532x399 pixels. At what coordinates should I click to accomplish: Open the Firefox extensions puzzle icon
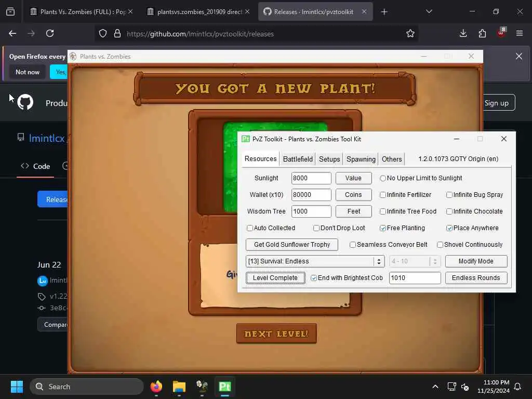(x=482, y=34)
